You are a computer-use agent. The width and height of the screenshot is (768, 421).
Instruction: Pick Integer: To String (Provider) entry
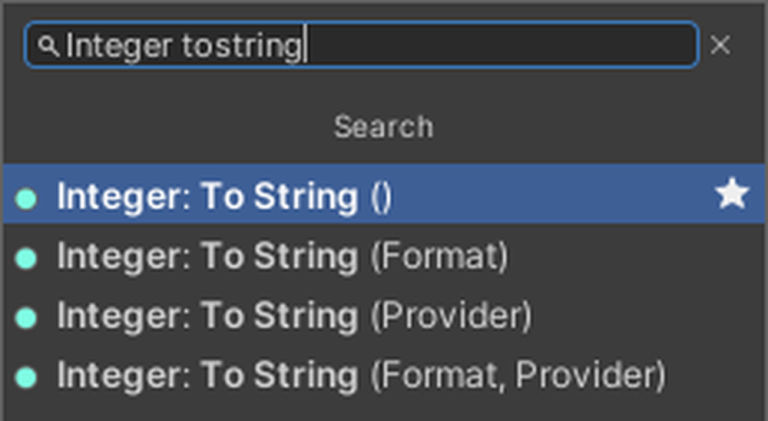(x=206, y=317)
